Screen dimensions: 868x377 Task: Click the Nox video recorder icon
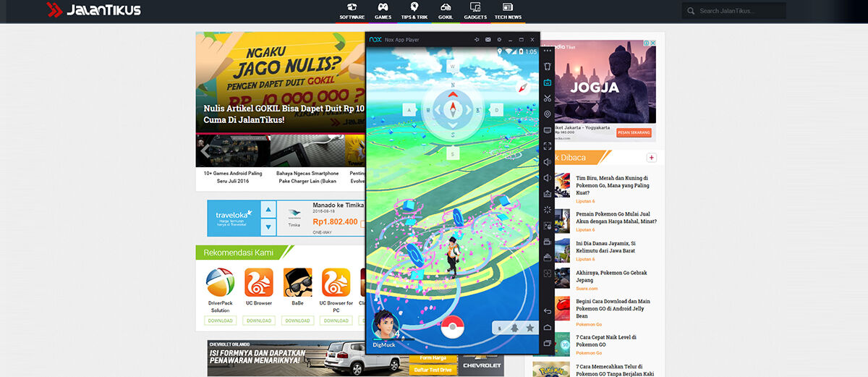click(548, 242)
